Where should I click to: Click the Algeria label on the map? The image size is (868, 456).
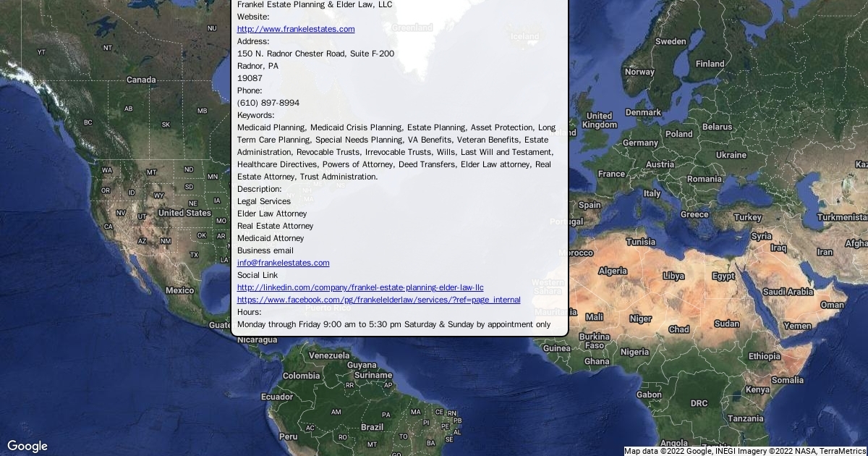coord(613,271)
